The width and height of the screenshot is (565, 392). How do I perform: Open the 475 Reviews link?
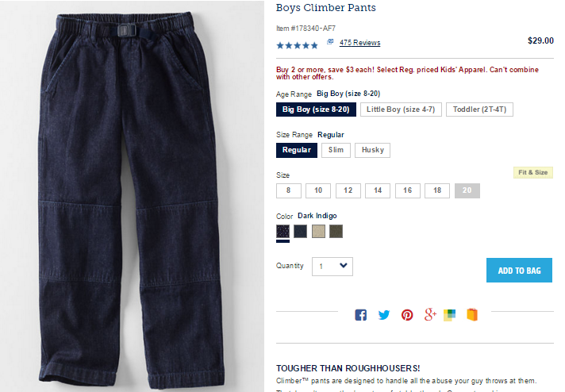click(x=359, y=43)
